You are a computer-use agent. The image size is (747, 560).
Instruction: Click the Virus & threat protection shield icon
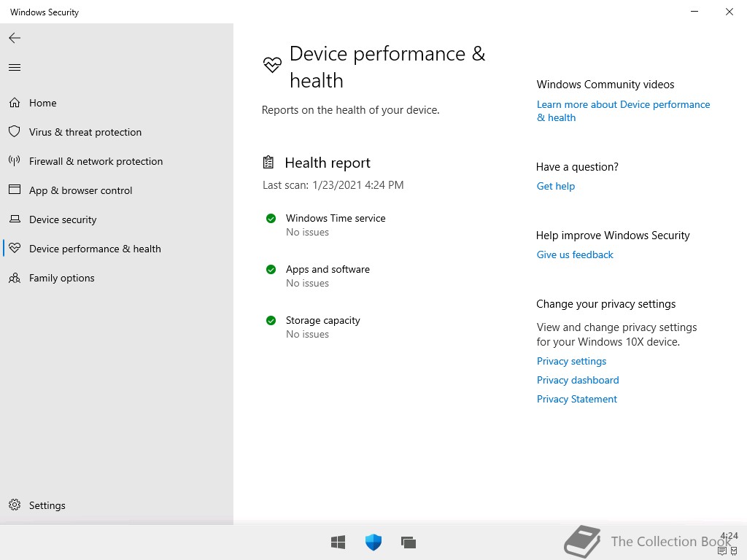15,131
